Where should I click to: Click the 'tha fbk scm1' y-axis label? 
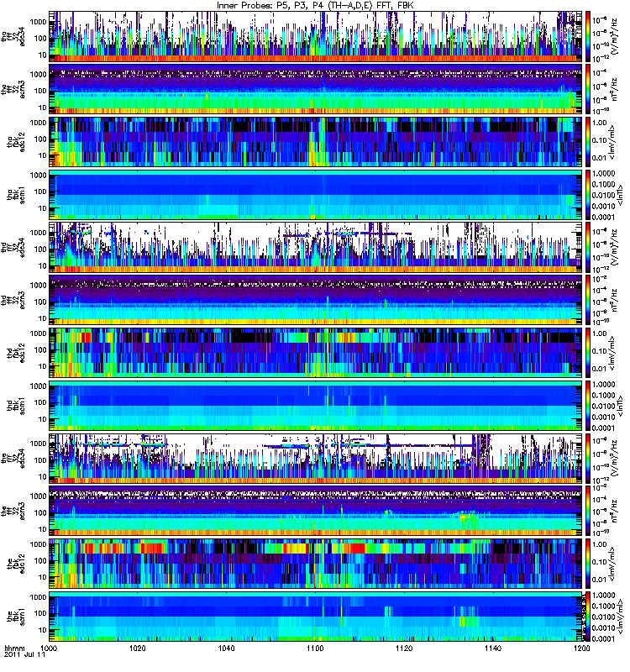pyautogui.click(x=16, y=195)
